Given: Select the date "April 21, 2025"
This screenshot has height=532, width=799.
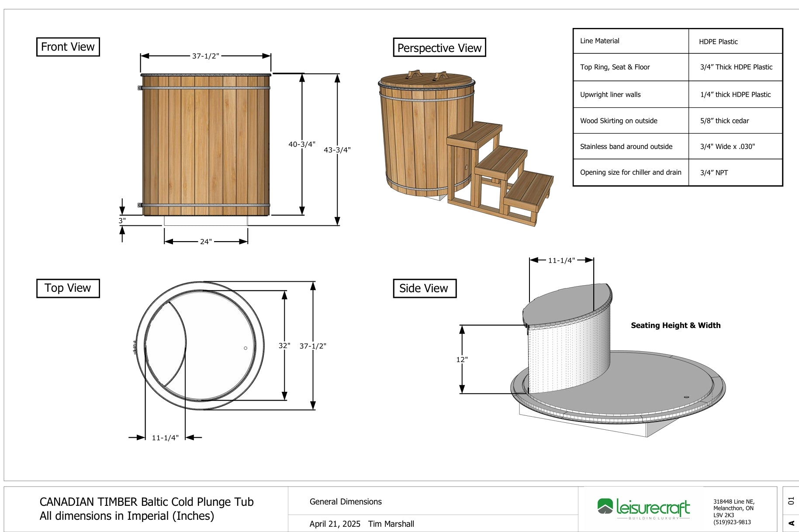Looking at the screenshot, I should coord(335,524).
